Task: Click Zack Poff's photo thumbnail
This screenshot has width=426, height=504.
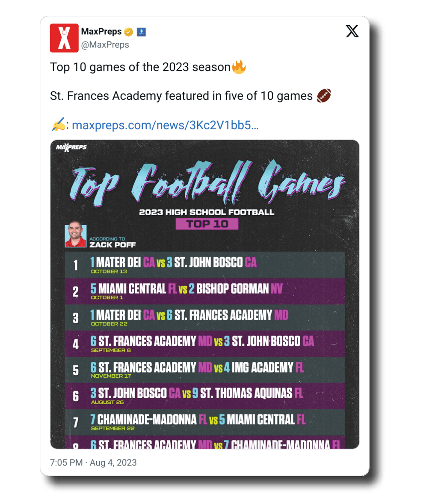Action: point(76,236)
